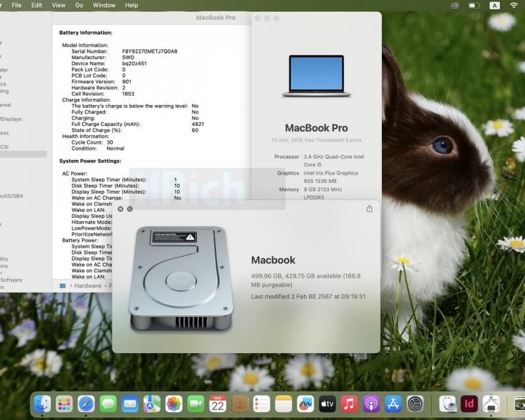This screenshot has width=525, height=420.
Task: Open Podcasts from the Dock
Action: tap(371, 404)
